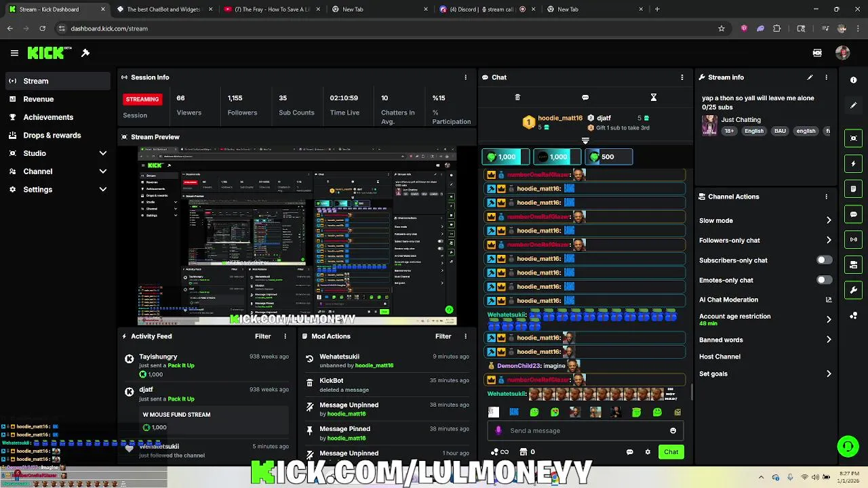Click the speech bubble icon beside chat gear
The width and height of the screenshot is (868, 488).
630,452
